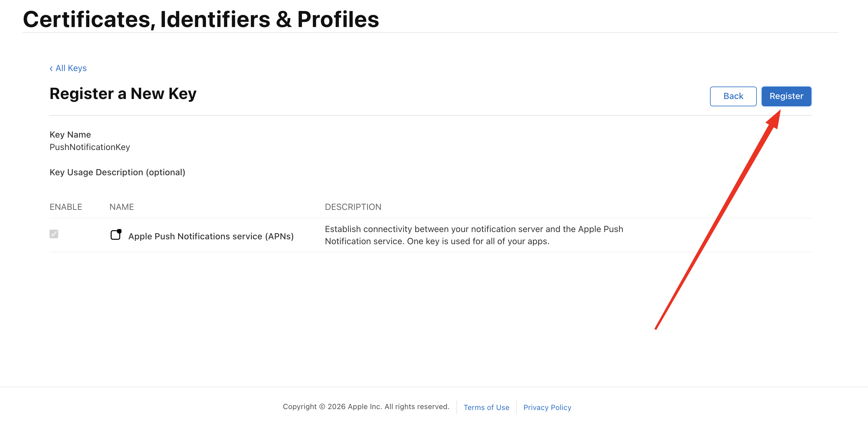Click the Certificates, Identifiers & Profiles title
The width and height of the screenshot is (868, 434).
tap(201, 19)
